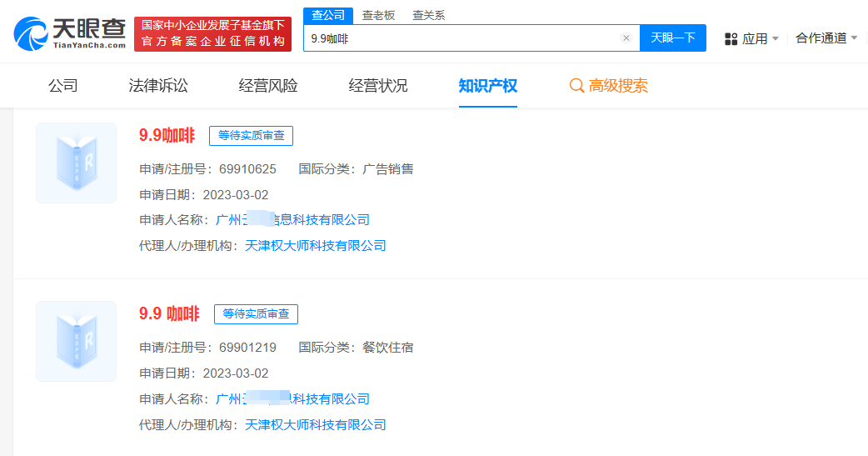Viewport: 868px width, 456px height.
Task: Select the 知识产权 results tab
Action: point(487,86)
